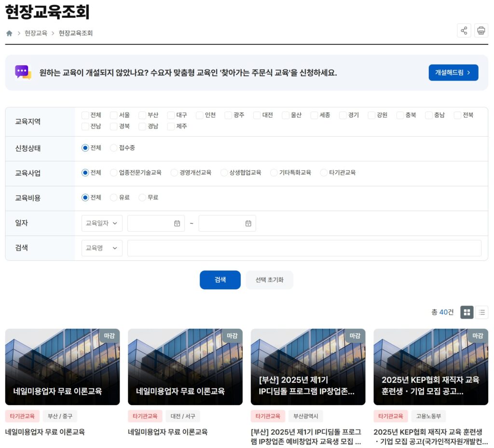The height and width of the screenshot is (448, 494).
Task: Check the 울산 region checkbox
Action: (x=286, y=115)
